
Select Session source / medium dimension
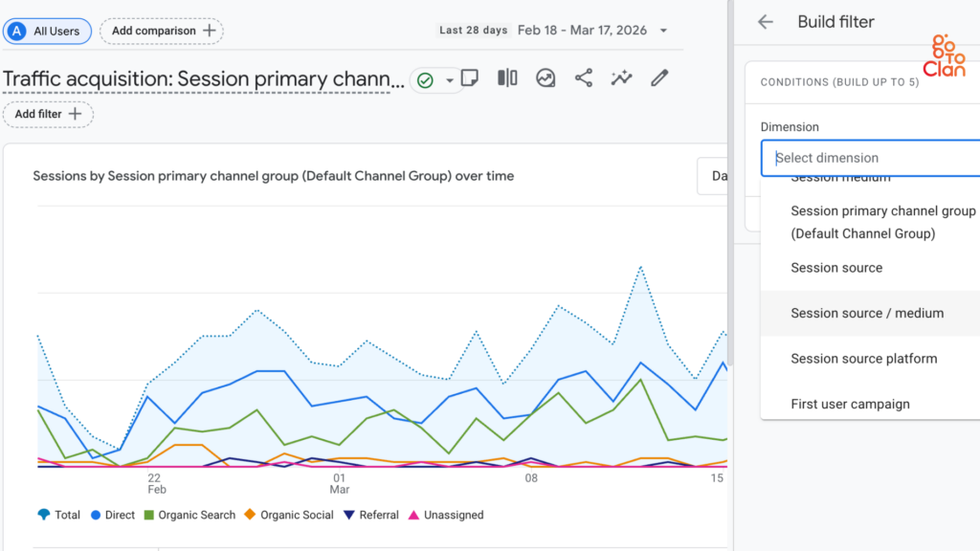[867, 313]
